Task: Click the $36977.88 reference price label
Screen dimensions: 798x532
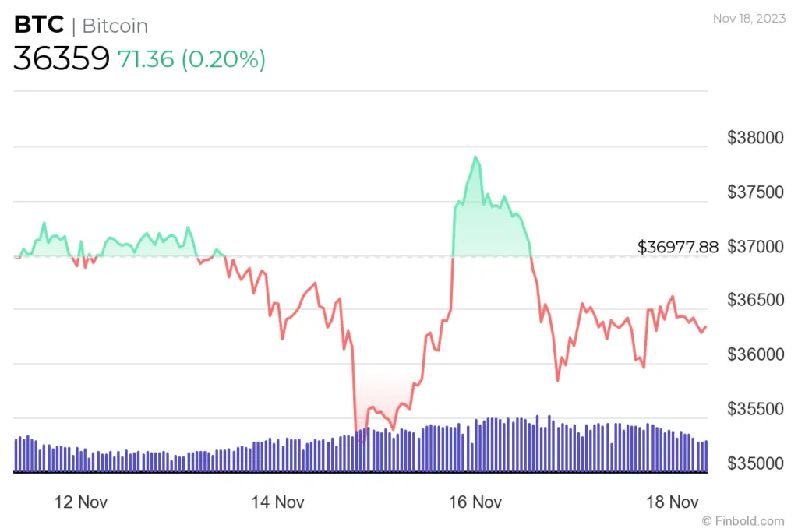Action: [678, 247]
